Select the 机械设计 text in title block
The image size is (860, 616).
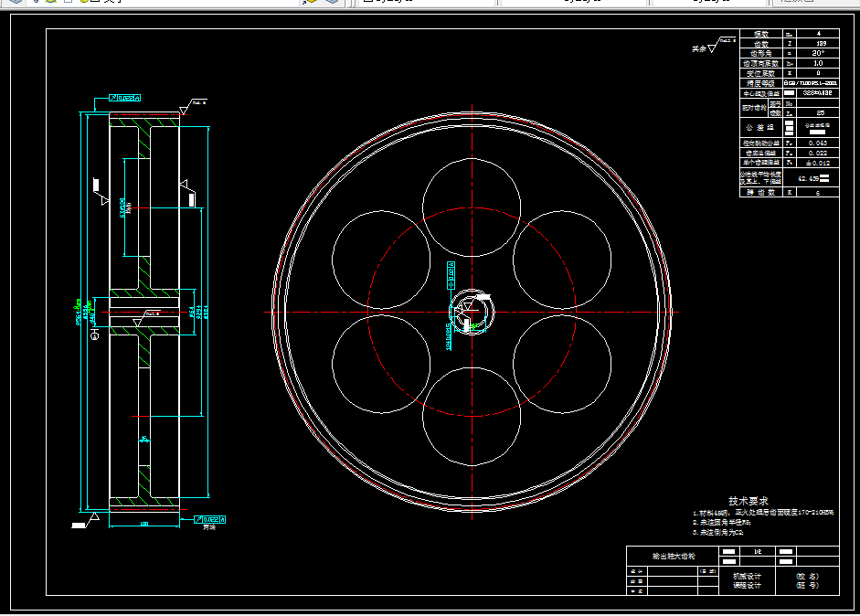click(x=747, y=576)
